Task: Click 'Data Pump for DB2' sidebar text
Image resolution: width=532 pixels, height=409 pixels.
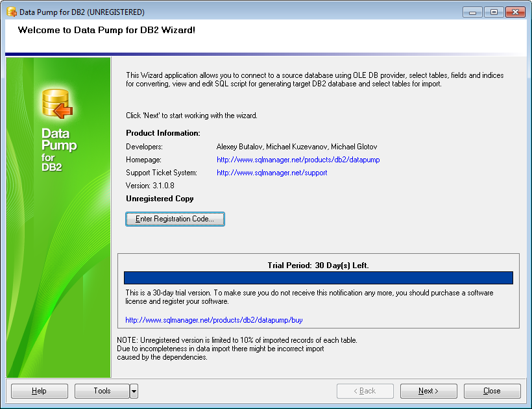Action: point(59,149)
